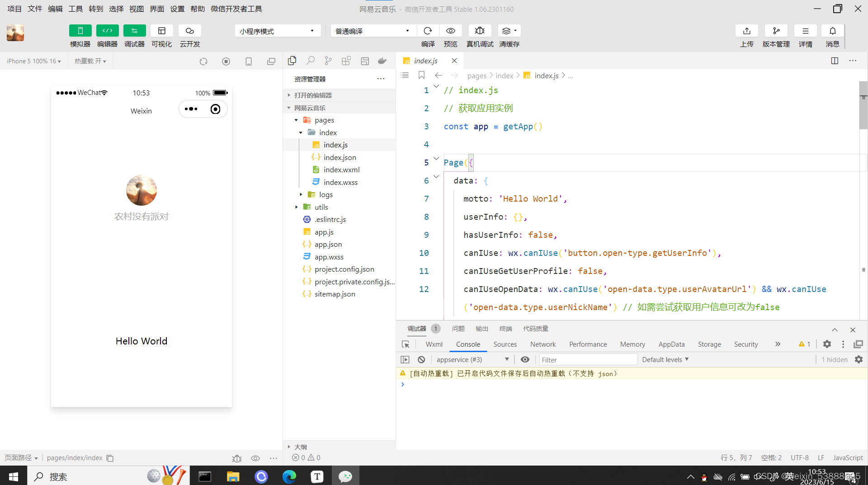This screenshot has height=485, width=868.
Task: Collapse the 网易云音乐 project section
Action: click(x=339, y=108)
